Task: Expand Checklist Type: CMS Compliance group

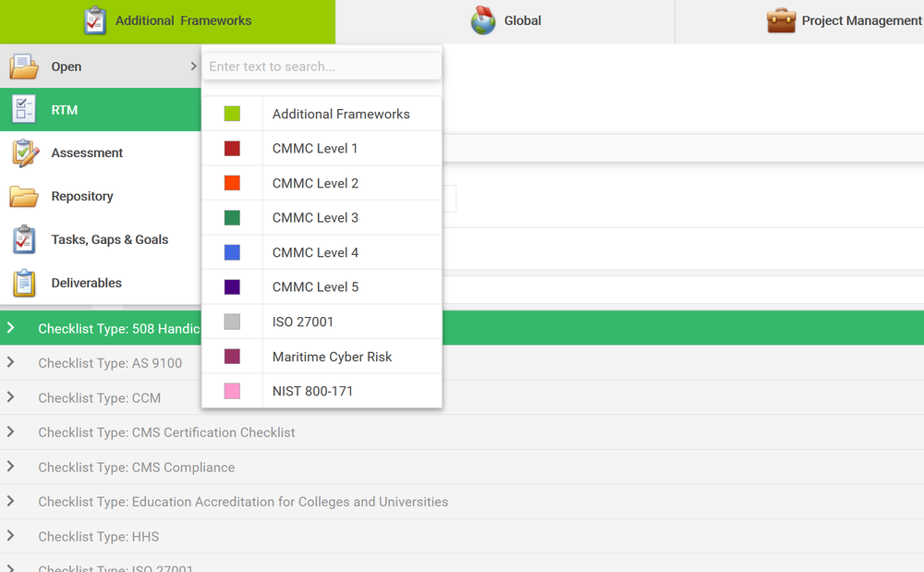Action: (x=11, y=467)
